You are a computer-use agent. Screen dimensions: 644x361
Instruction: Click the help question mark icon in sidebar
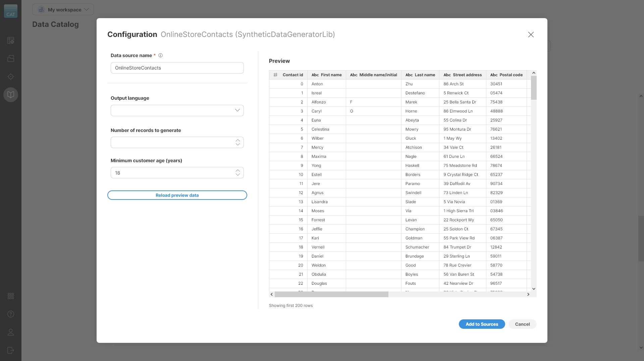pyautogui.click(x=11, y=314)
